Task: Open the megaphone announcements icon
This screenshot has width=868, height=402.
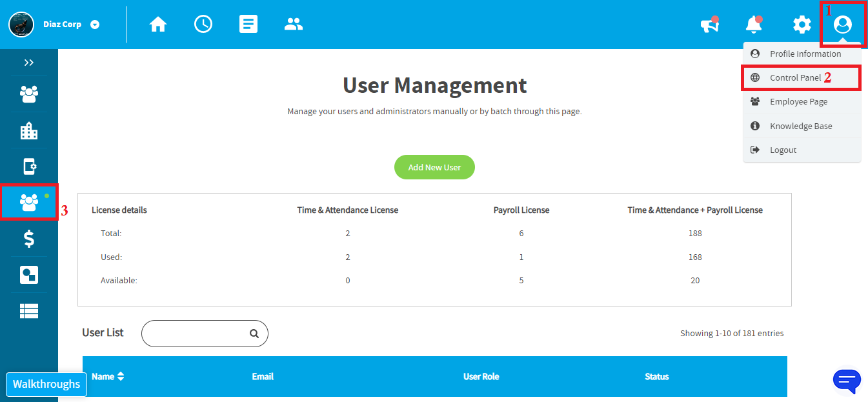Action: click(710, 25)
